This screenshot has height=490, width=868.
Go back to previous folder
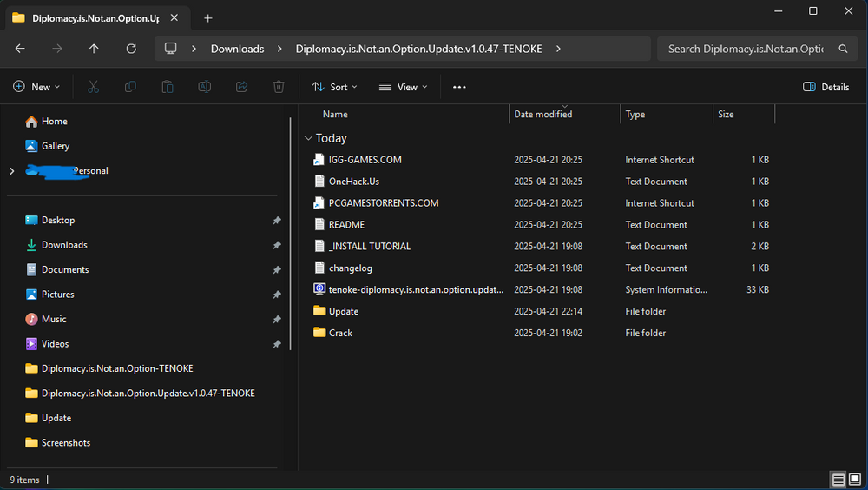(x=20, y=49)
